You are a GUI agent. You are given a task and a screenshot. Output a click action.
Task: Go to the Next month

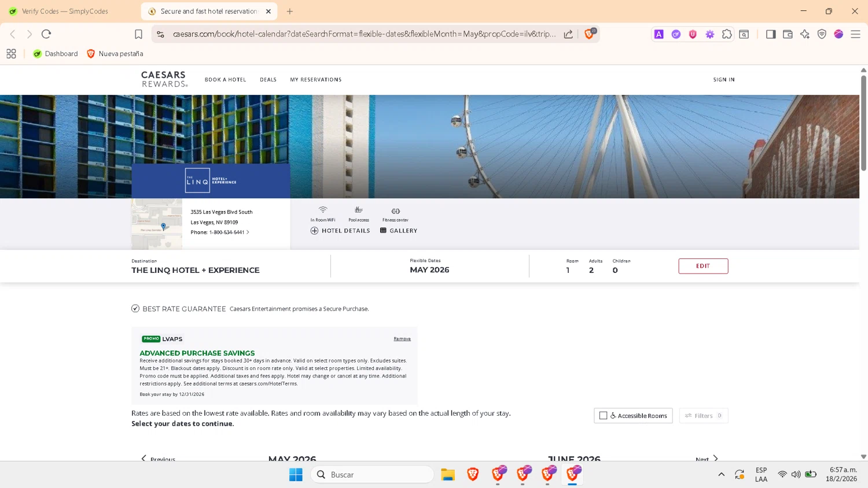coord(707,459)
